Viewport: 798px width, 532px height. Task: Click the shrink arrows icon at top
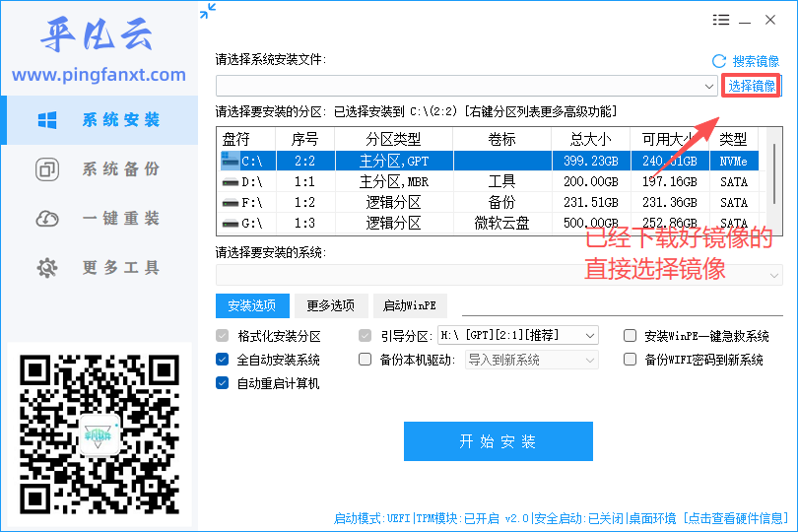(x=208, y=11)
